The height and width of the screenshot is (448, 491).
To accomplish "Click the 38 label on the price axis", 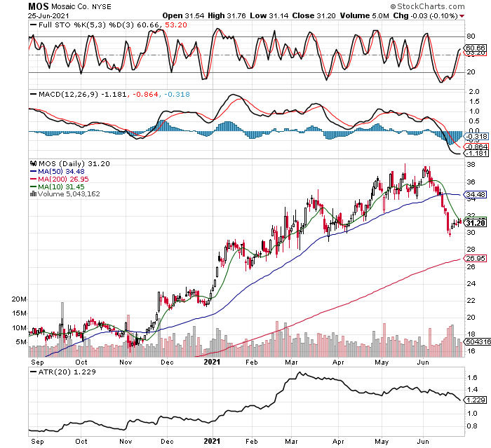I will pyautogui.click(x=471, y=165).
